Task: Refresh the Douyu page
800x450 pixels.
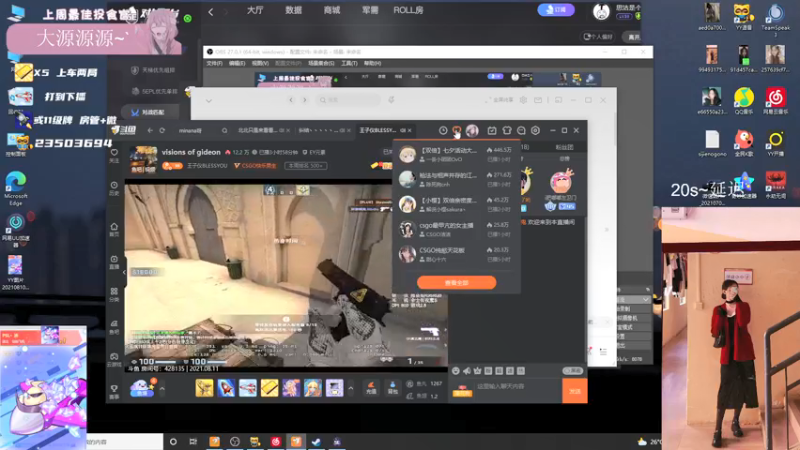Action: point(162,131)
